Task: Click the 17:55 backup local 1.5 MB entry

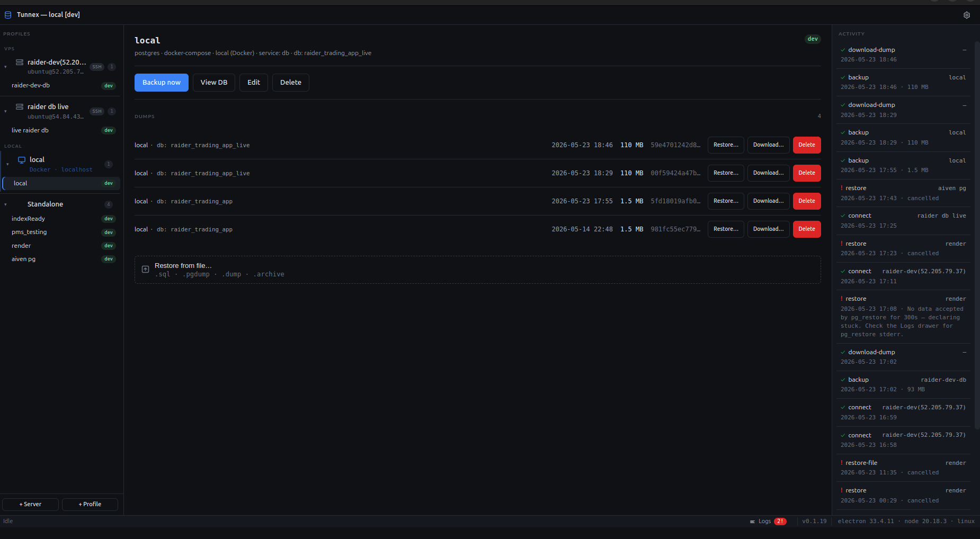Action: pyautogui.click(x=903, y=165)
